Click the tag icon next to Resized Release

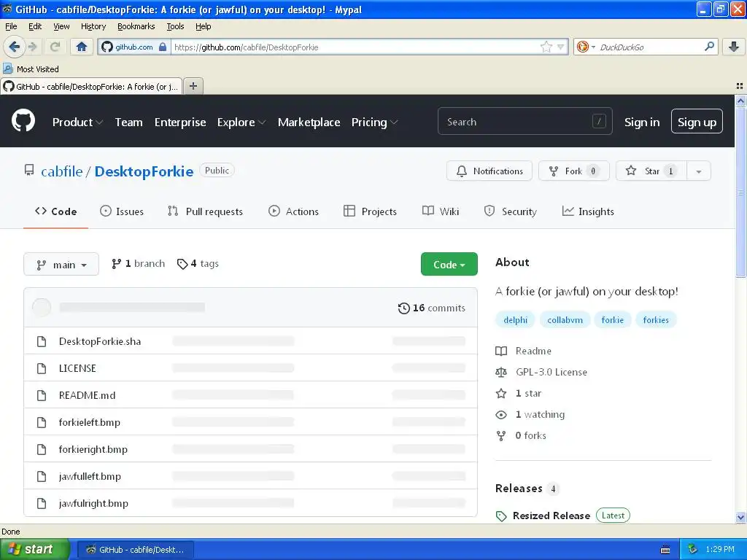coord(501,516)
